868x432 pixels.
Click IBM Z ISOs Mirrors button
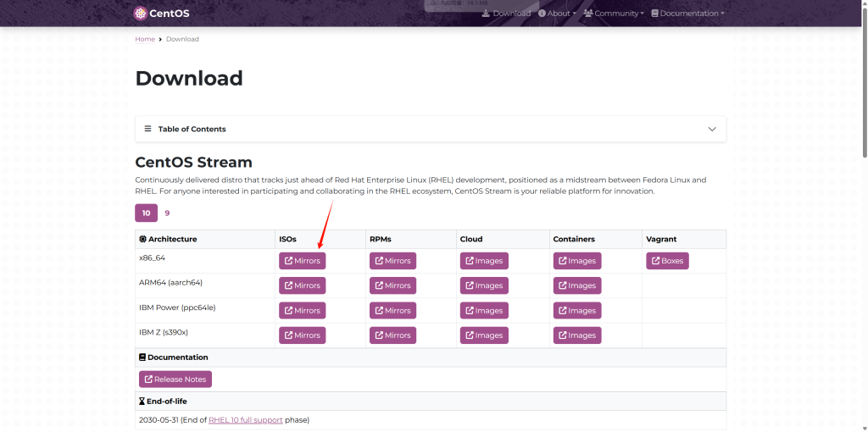(x=302, y=335)
